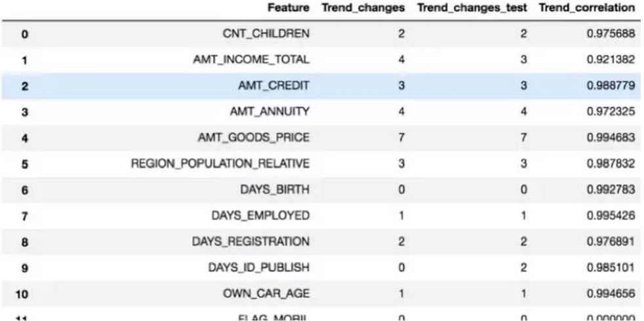The width and height of the screenshot is (644, 321).
Task: Click row index 0
Action: click(25, 35)
